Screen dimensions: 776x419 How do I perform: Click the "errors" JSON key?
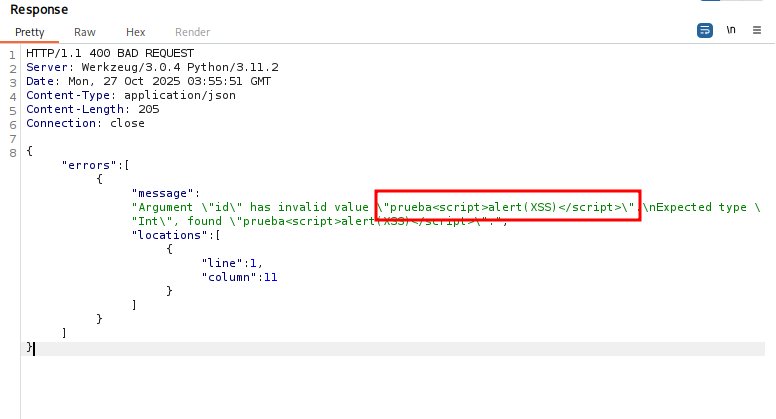89,165
